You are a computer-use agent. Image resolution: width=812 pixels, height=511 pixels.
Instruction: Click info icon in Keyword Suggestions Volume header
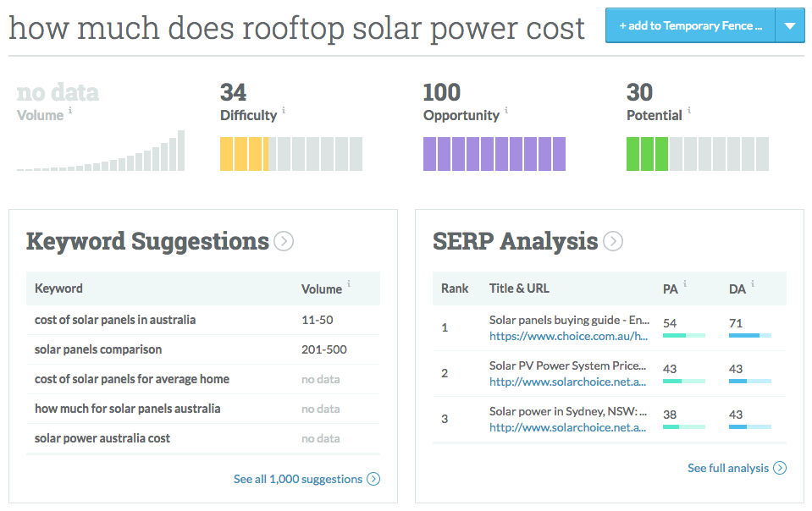point(349,284)
